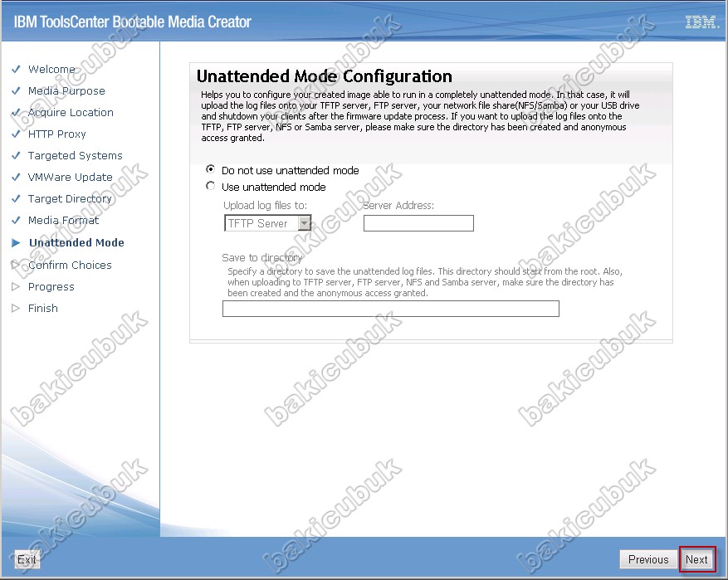
Task: Click the current-step arrow beside Unattended Mode
Action: [x=16, y=242]
